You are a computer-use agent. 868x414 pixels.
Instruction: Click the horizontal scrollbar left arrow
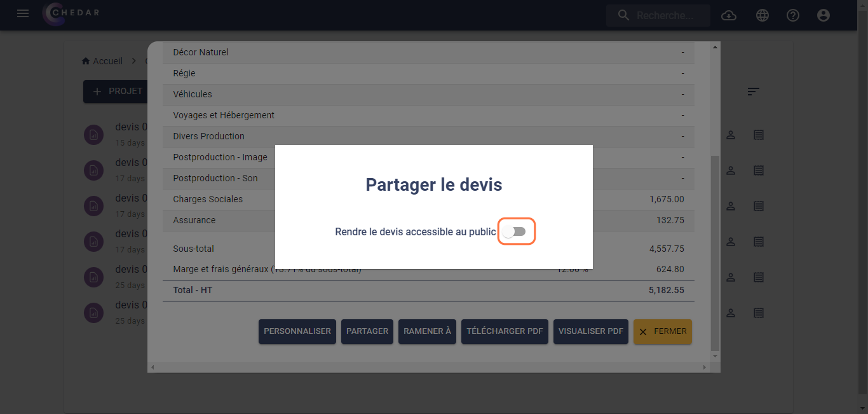click(152, 368)
